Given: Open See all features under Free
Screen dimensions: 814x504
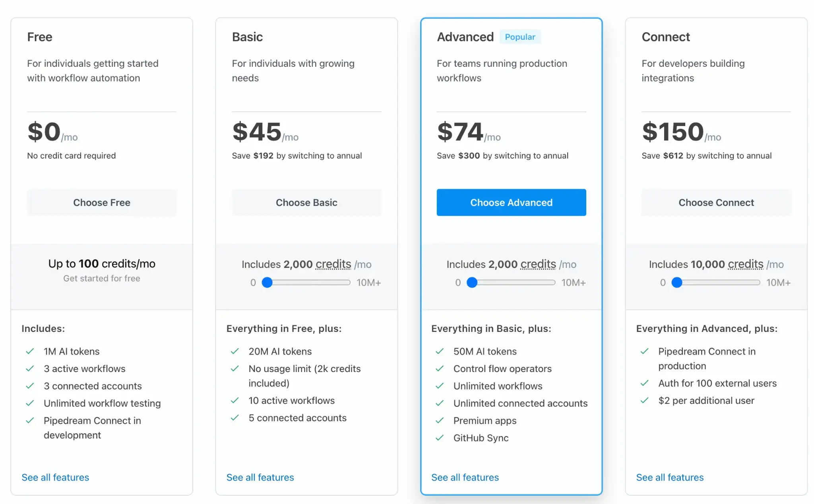Looking at the screenshot, I should pyautogui.click(x=55, y=477).
